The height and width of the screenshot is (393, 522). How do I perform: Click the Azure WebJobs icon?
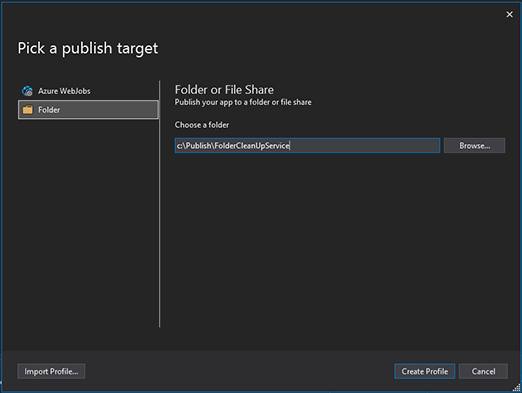(27, 91)
